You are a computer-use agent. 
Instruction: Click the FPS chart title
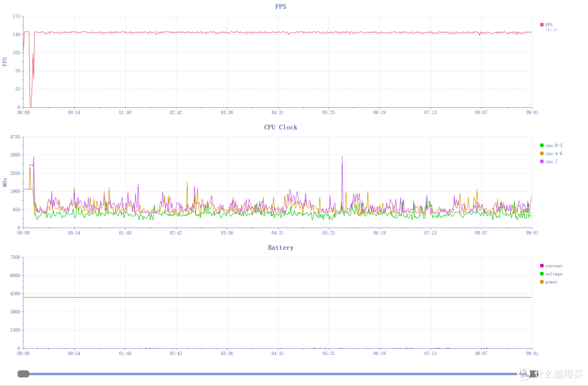click(280, 7)
